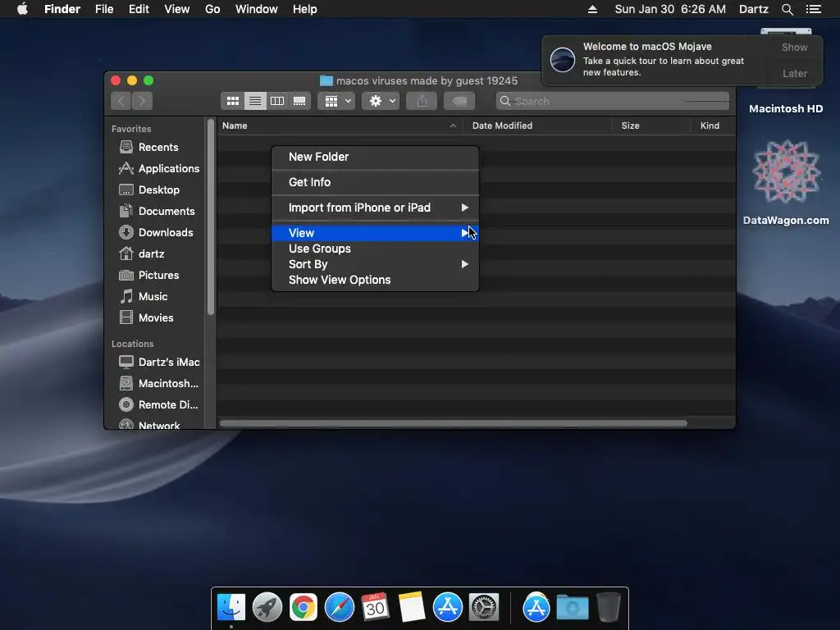Open Launchpad from the Dock
This screenshot has height=630, width=840.
click(x=267, y=608)
